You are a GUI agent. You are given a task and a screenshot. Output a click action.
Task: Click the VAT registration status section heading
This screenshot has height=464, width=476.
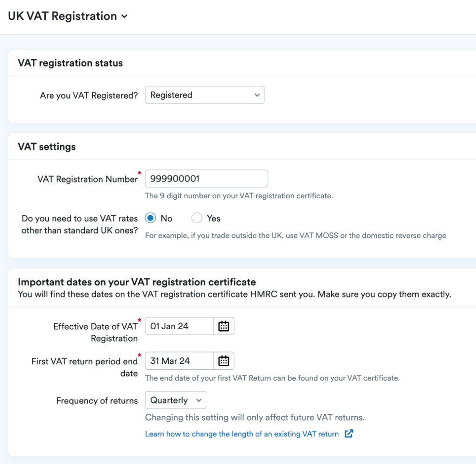pos(70,63)
